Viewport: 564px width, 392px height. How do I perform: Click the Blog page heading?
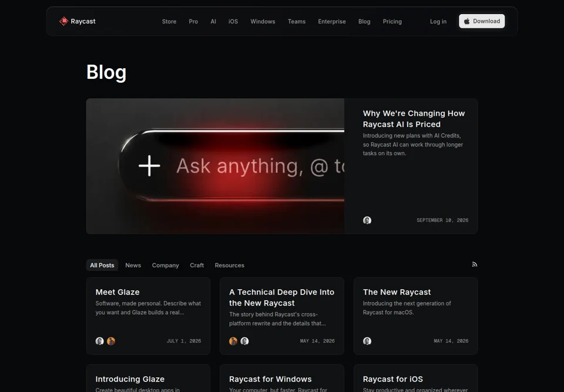[x=106, y=72]
